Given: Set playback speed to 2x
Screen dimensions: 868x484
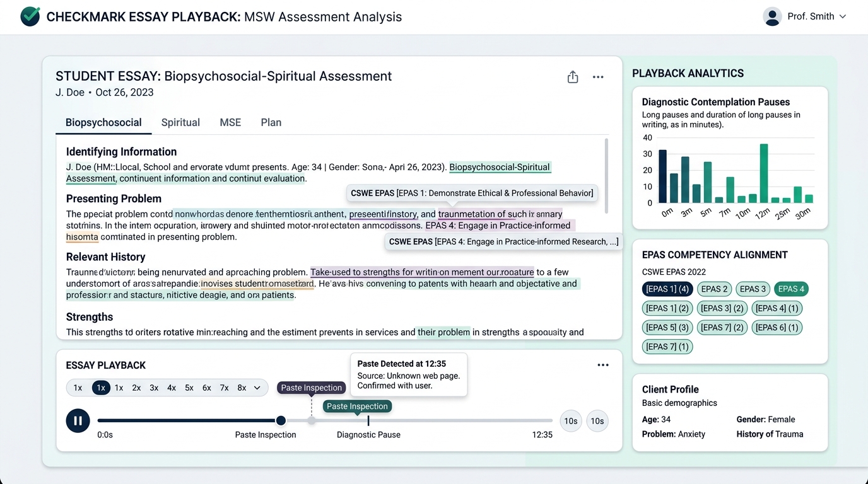Looking at the screenshot, I should tap(136, 388).
